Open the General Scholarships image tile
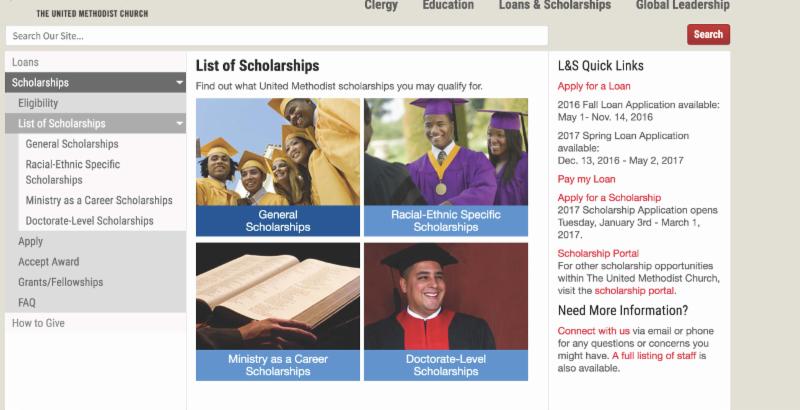Viewport: 800px width, 410px height. tap(278, 166)
